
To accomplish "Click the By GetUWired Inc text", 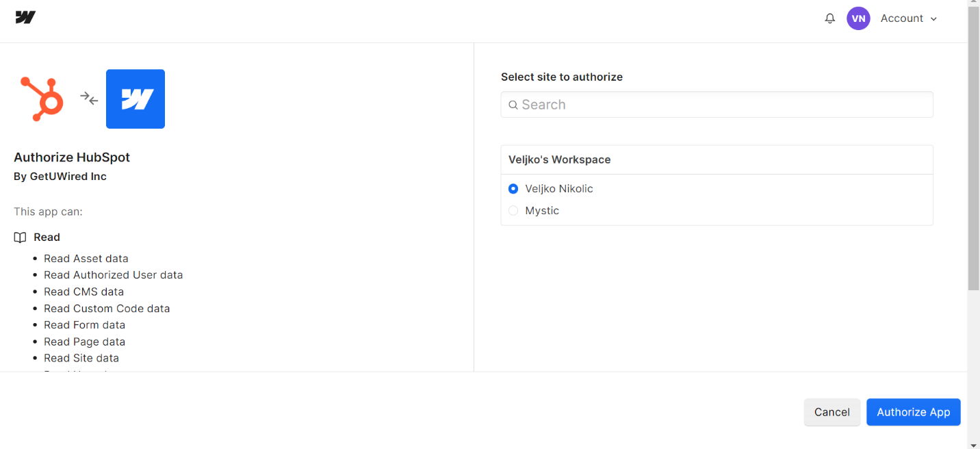I will click(x=60, y=177).
